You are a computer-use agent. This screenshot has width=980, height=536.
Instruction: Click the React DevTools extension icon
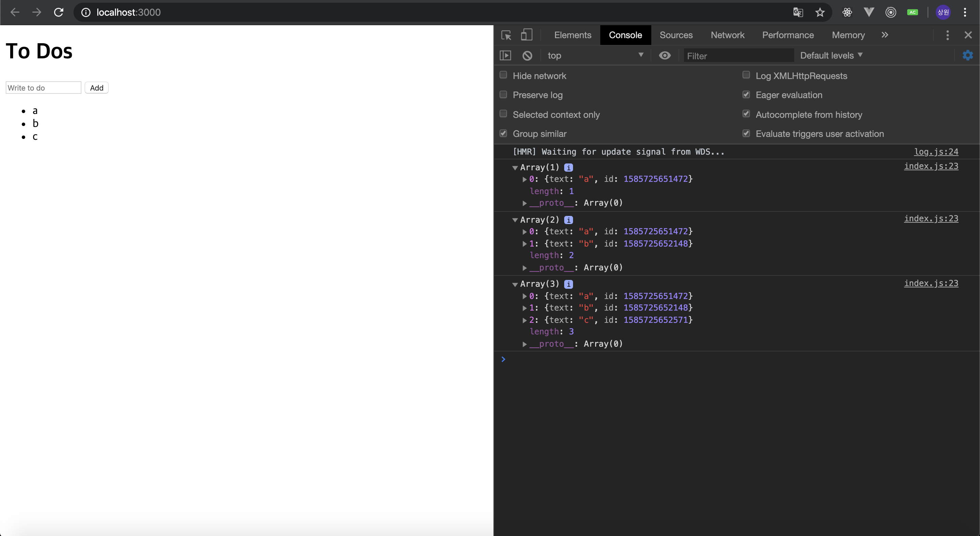coord(847,12)
